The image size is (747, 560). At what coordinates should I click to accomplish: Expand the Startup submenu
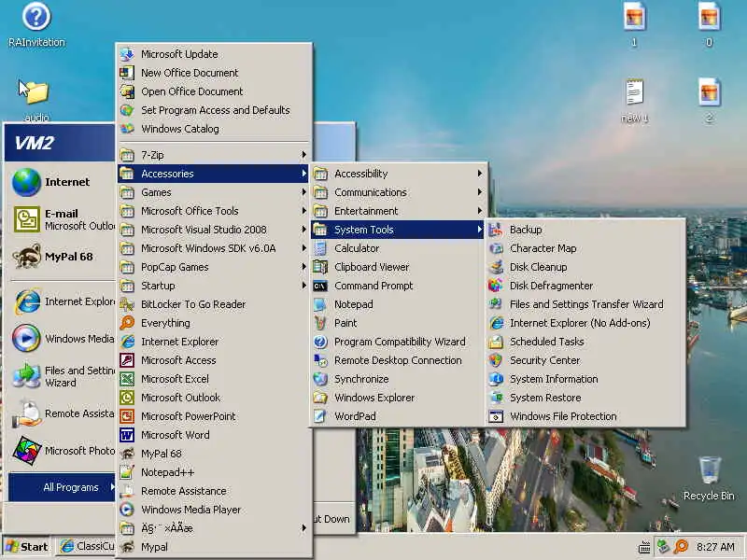pos(214,286)
